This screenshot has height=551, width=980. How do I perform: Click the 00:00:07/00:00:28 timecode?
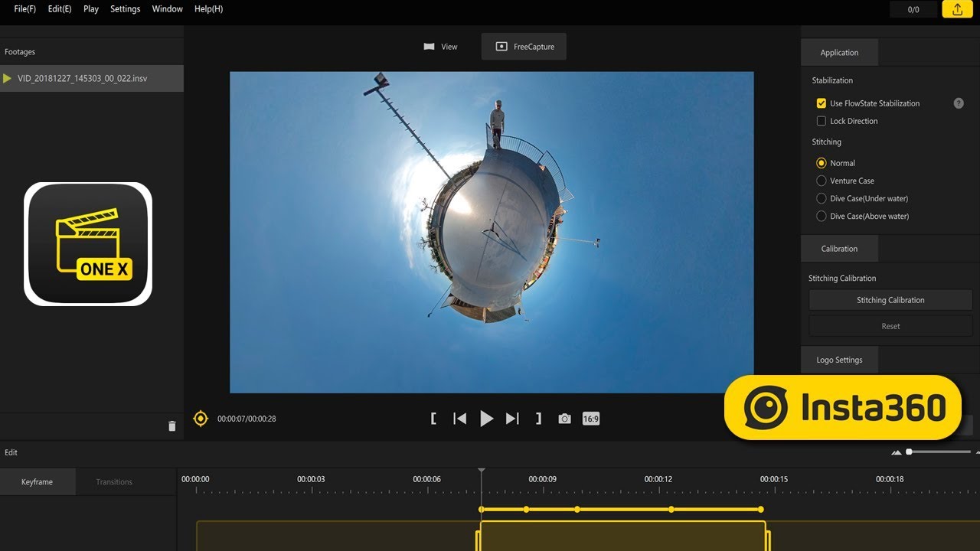[x=247, y=419]
